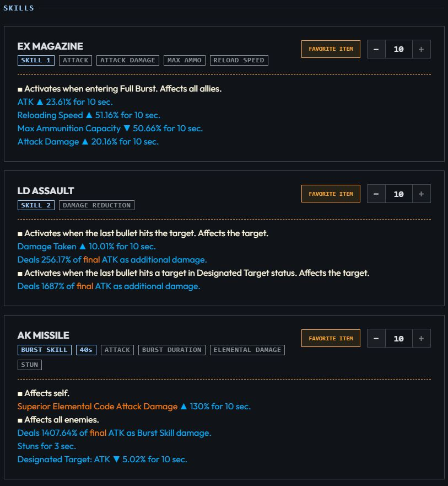Click 'Deals 256.17% of final ATK' line
Image resolution: width=448 pixels, height=486 pixels.
(112, 260)
